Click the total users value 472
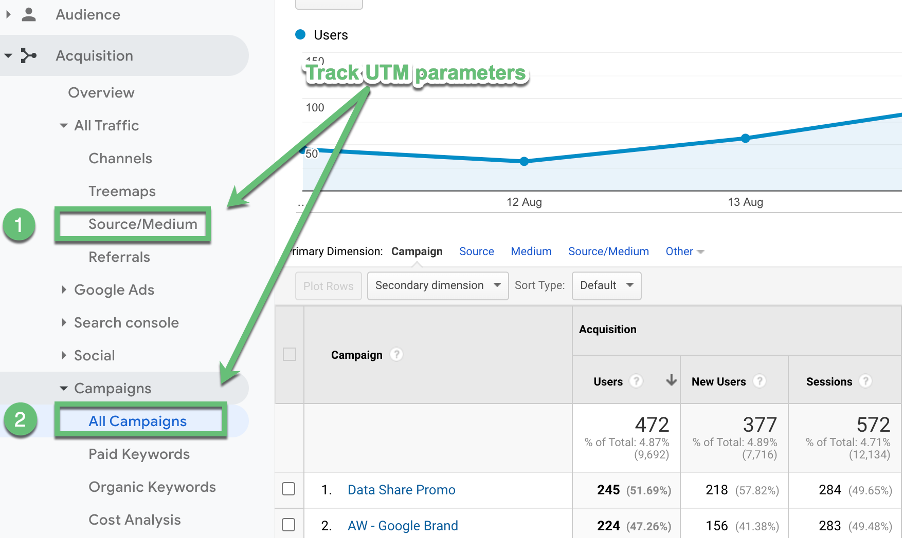 pos(652,425)
